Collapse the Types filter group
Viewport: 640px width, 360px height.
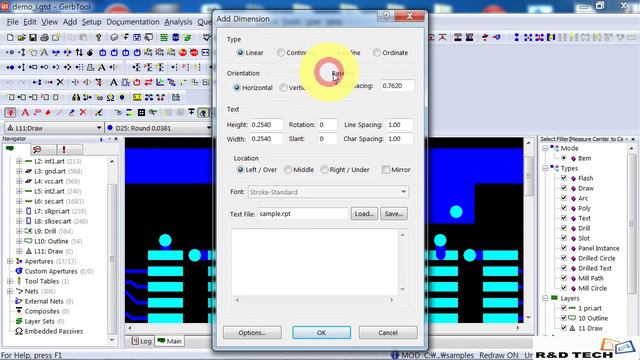tap(545, 168)
